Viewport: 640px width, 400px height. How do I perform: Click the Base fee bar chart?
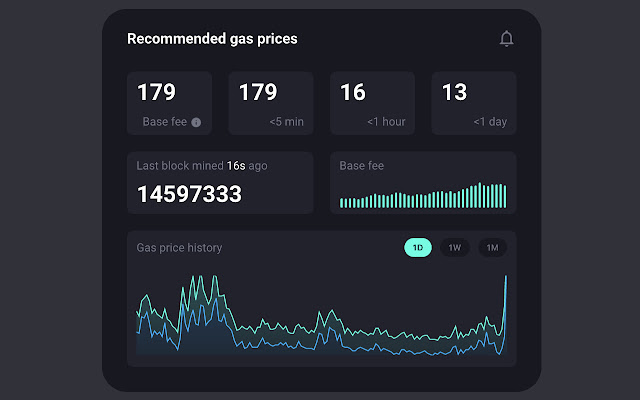[x=423, y=196]
